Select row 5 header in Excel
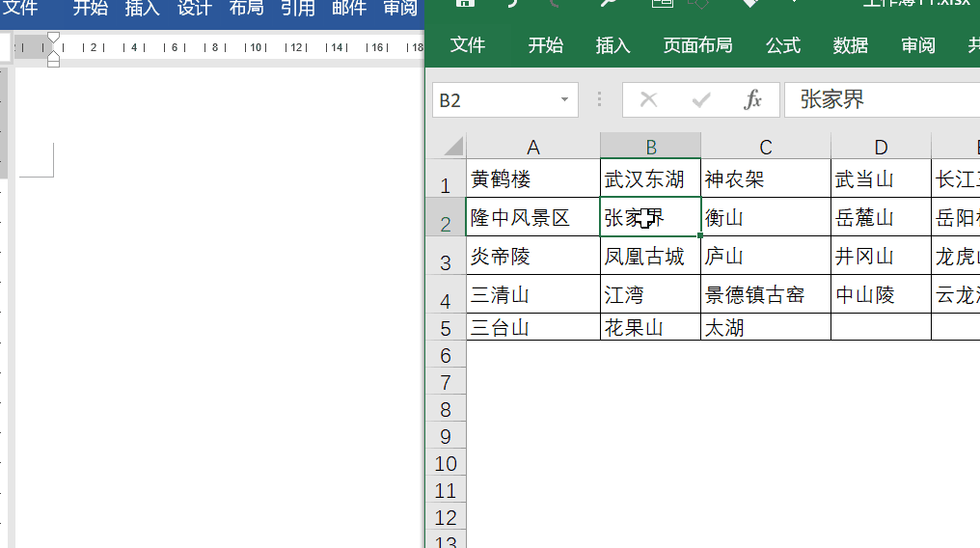The height and width of the screenshot is (548, 980). [x=446, y=327]
